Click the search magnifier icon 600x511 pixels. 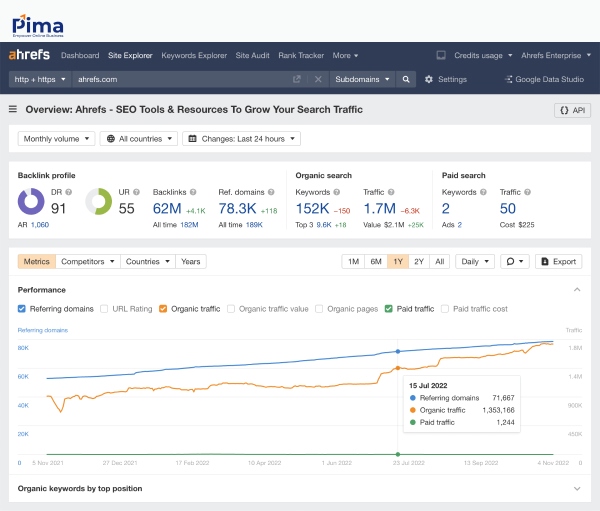[406, 79]
